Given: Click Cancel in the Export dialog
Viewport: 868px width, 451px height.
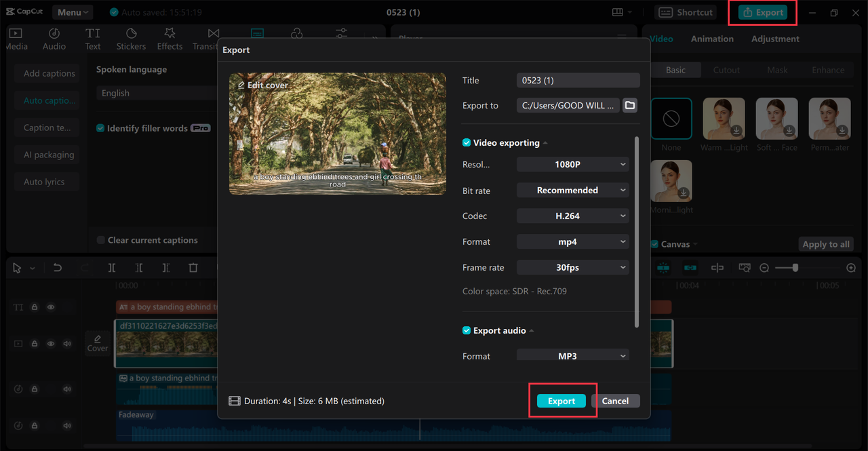Looking at the screenshot, I should click(x=615, y=401).
